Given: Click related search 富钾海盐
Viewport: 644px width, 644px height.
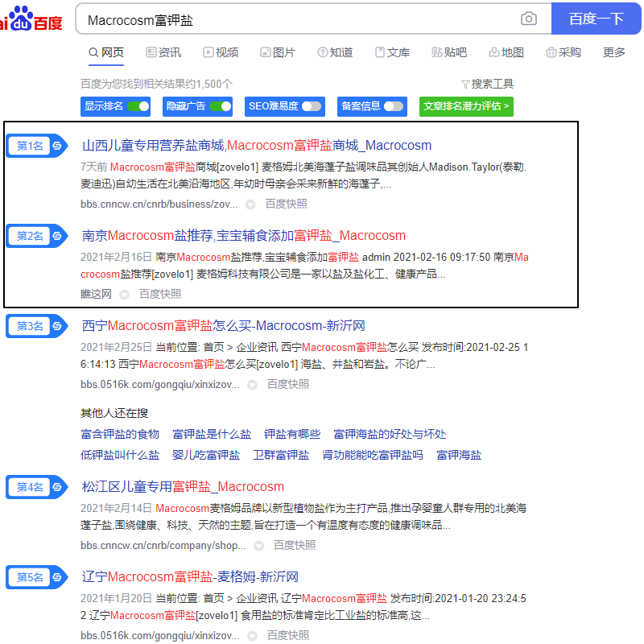Looking at the screenshot, I should 459,456.
